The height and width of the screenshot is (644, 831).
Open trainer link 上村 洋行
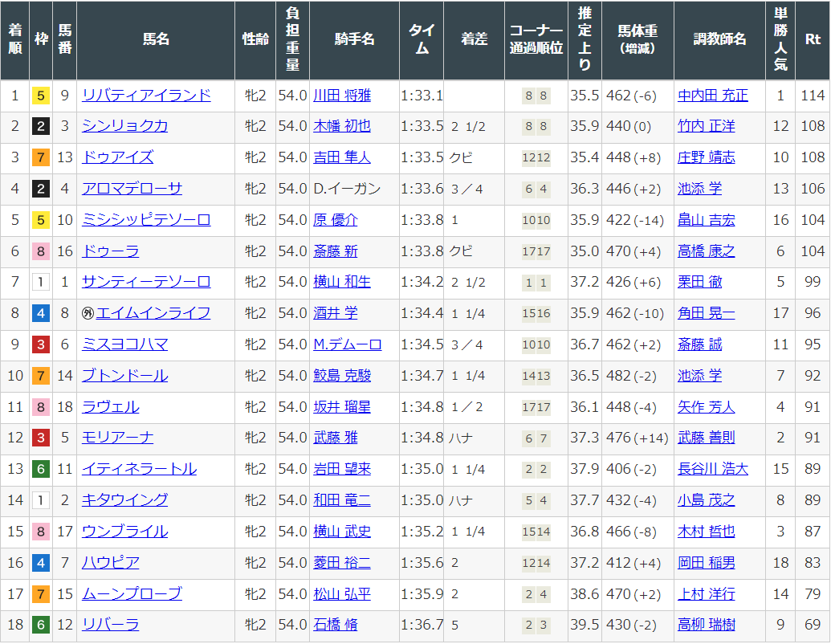707,594
